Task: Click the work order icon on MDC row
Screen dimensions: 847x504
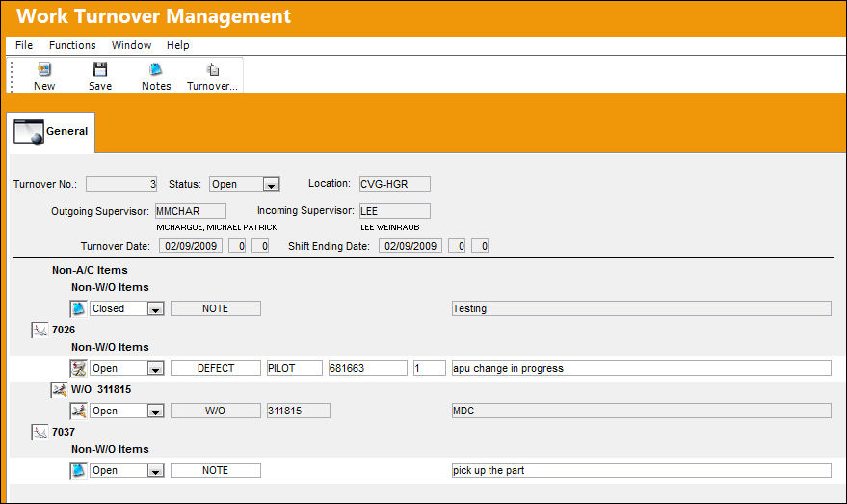Action: 79,411
